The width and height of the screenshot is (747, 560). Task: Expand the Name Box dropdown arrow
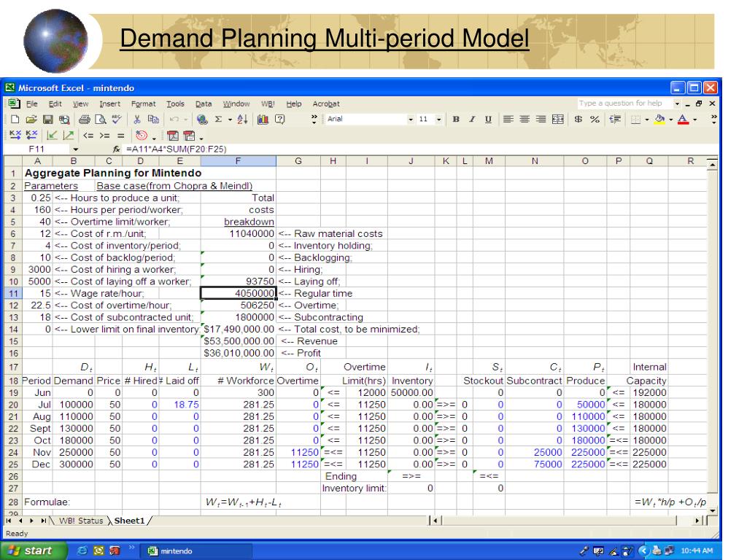[x=76, y=149]
